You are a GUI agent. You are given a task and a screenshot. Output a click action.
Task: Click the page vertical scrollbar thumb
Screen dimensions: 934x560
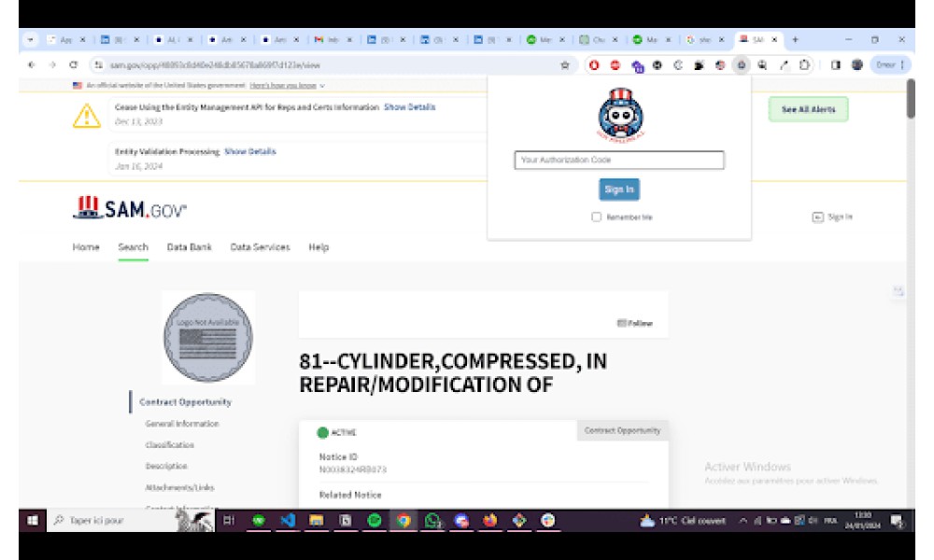click(911, 99)
